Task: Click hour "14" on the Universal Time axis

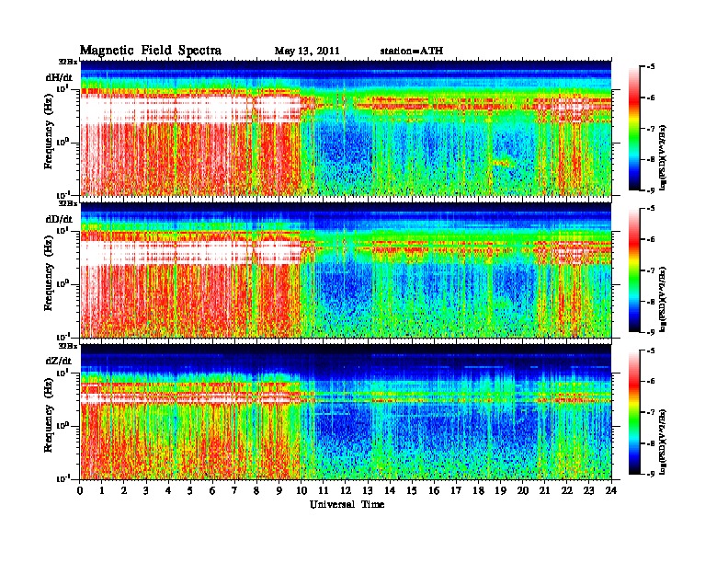Action: click(x=390, y=490)
